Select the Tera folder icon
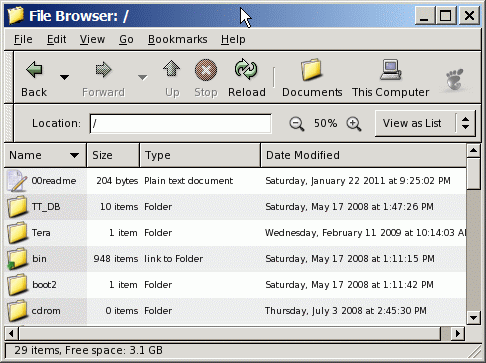486x363 pixels. tap(17, 233)
